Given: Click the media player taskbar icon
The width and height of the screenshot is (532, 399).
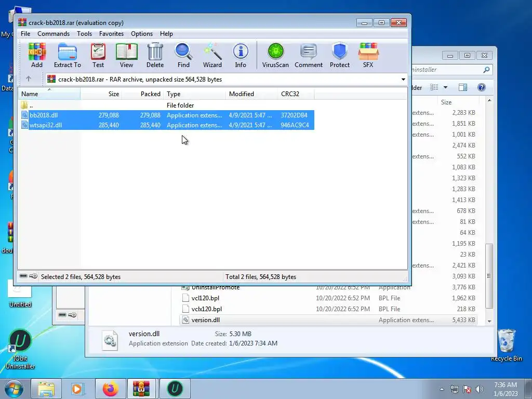Looking at the screenshot, I should click(x=77, y=389).
